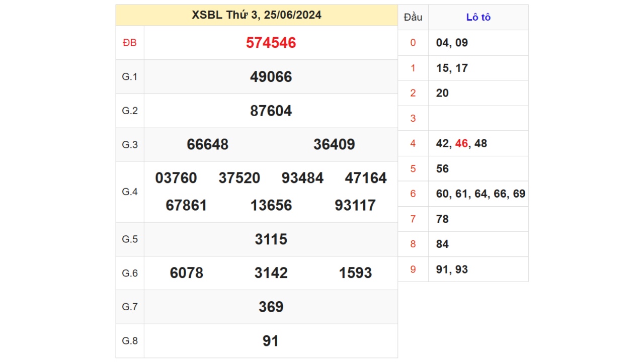Click G.1 prize number 49066
Screen dimensions: 644x362
pyautogui.click(x=271, y=76)
